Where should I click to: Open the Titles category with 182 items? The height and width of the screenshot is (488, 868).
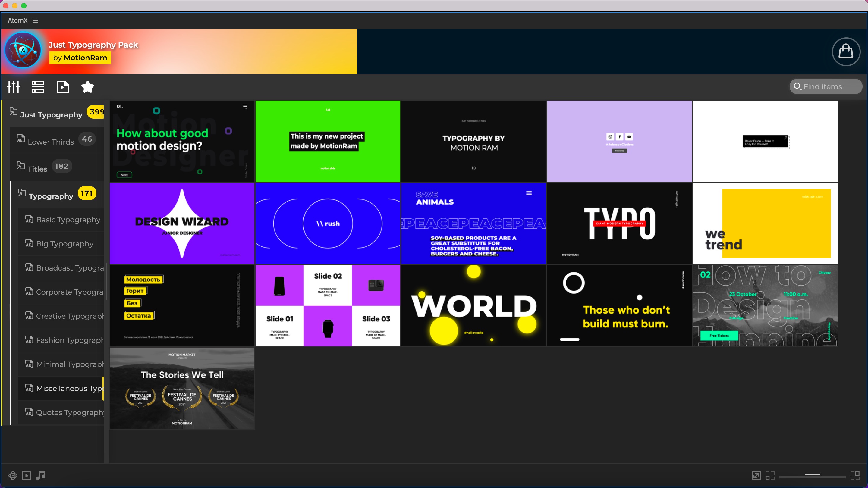(x=37, y=169)
